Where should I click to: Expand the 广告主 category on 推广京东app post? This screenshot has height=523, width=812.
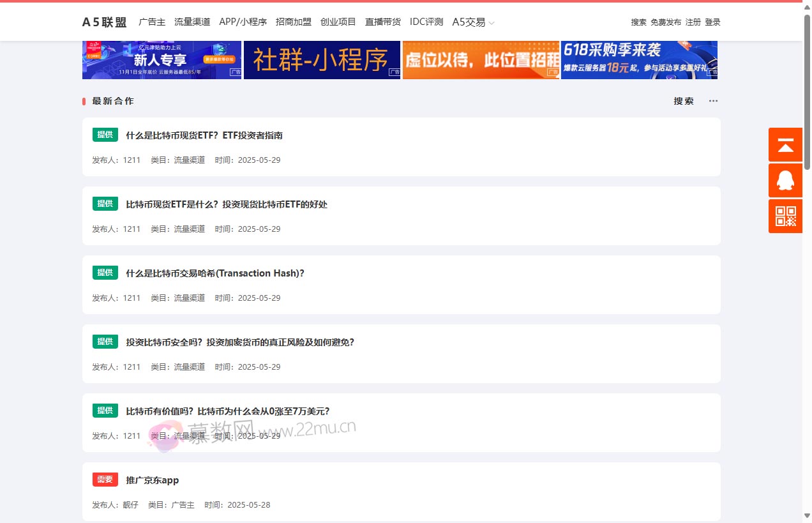click(182, 504)
